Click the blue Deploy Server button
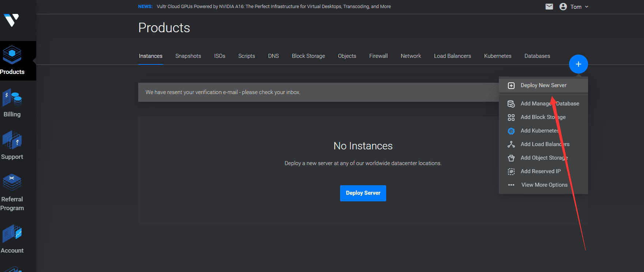This screenshot has width=644, height=272. [363, 193]
